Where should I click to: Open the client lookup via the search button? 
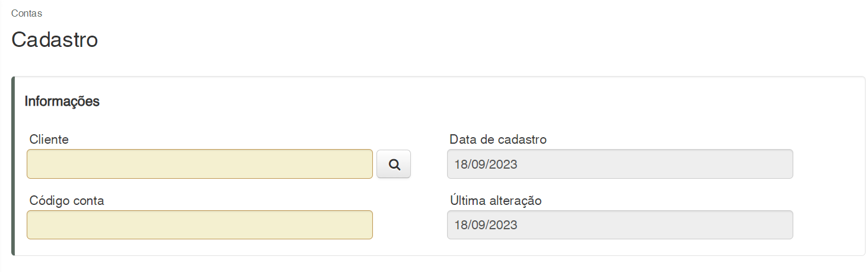point(394,165)
